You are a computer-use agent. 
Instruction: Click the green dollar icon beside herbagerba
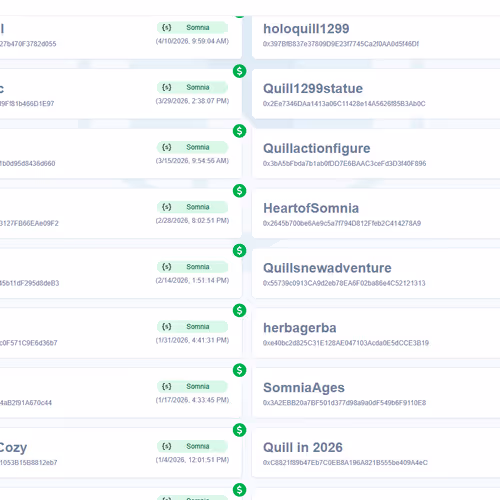click(x=239, y=310)
